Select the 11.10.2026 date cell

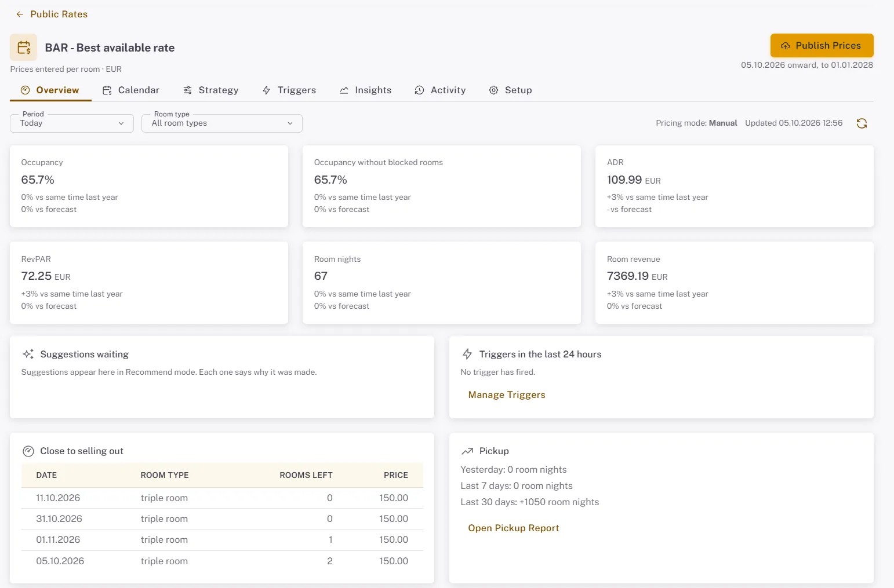coord(58,498)
